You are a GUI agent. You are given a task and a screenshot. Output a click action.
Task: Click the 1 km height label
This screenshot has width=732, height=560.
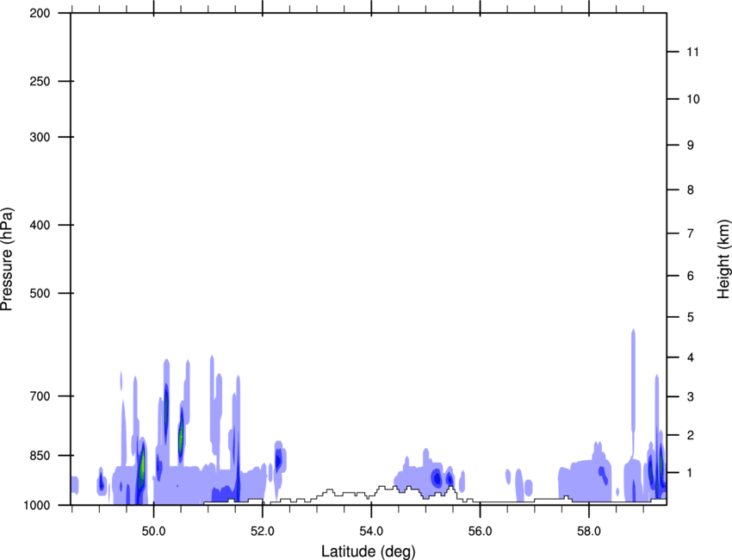click(x=691, y=473)
